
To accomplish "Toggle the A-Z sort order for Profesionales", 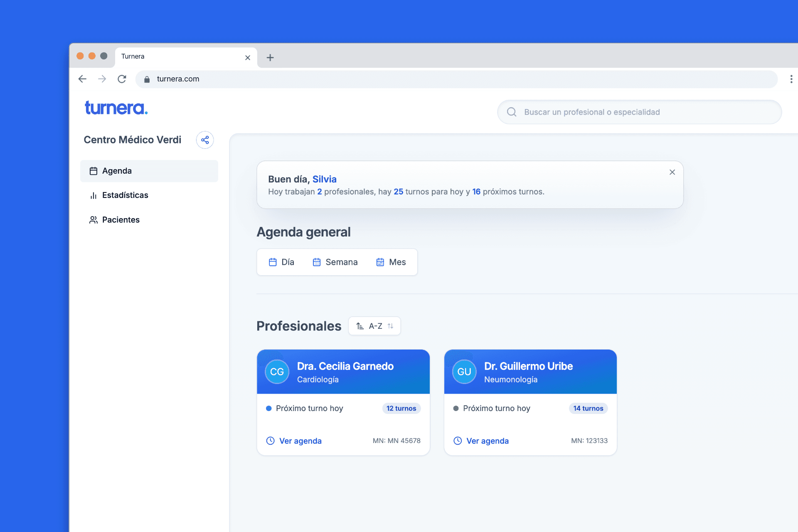I will tap(374, 326).
